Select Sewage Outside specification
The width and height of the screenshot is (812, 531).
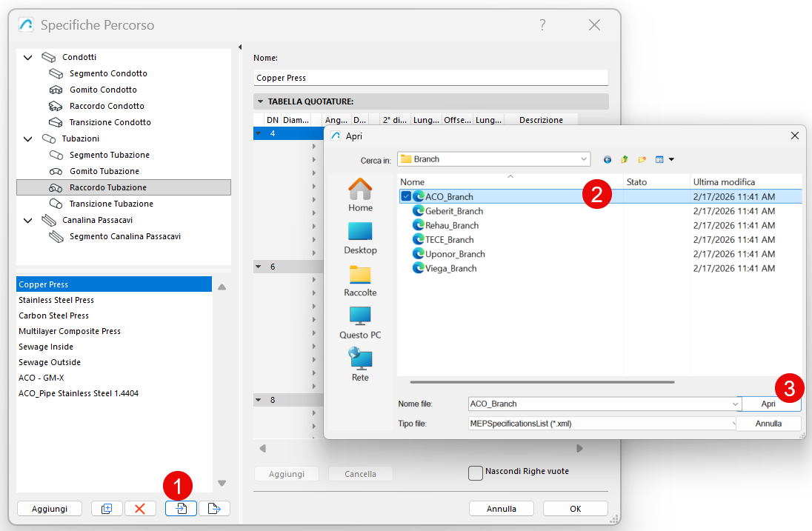click(x=114, y=362)
